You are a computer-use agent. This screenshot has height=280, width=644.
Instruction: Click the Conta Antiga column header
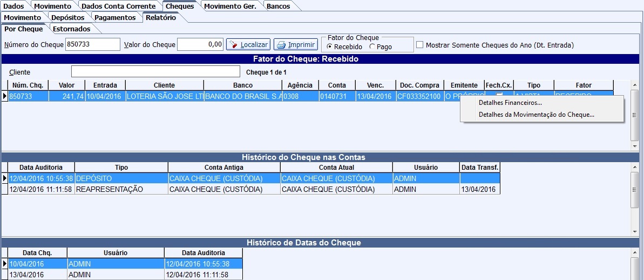tap(224, 168)
